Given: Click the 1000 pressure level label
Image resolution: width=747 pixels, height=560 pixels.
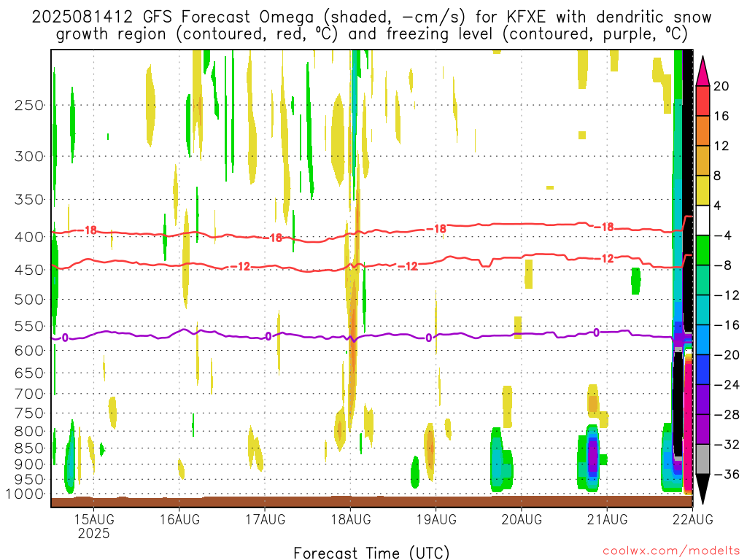Looking at the screenshot, I should [x=26, y=494].
